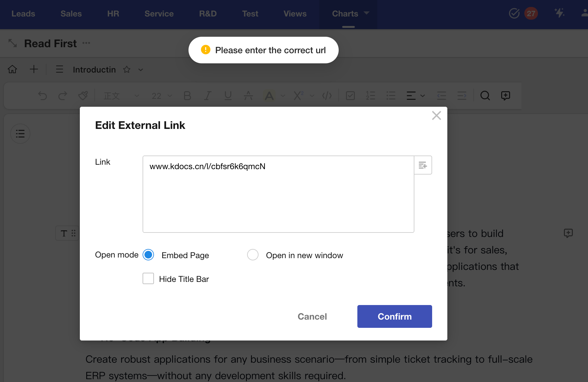Click Cancel in the dialog
This screenshot has width=588, height=382.
coord(312,316)
